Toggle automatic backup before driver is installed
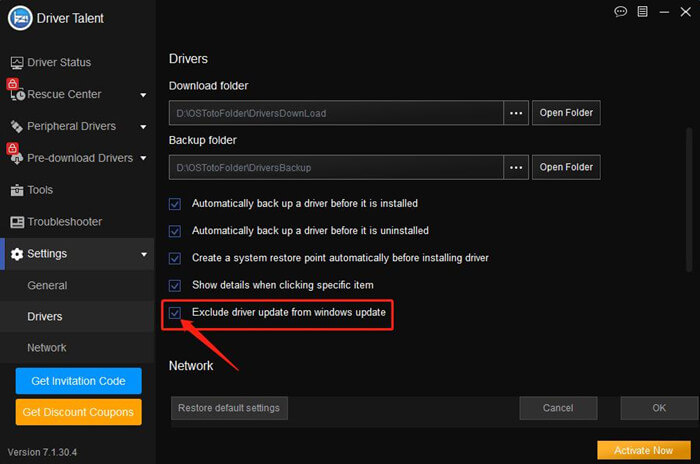The width and height of the screenshot is (700, 464). tap(175, 204)
